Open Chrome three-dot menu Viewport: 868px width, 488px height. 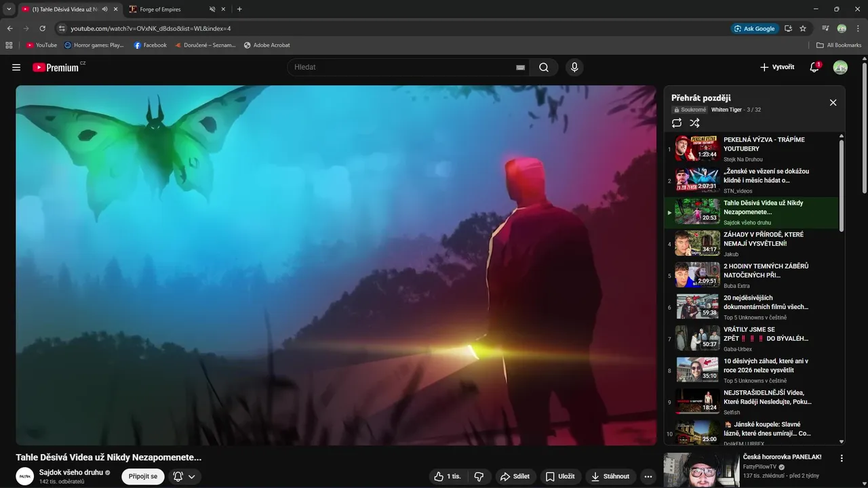pyautogui.click(x=857, y=28)
